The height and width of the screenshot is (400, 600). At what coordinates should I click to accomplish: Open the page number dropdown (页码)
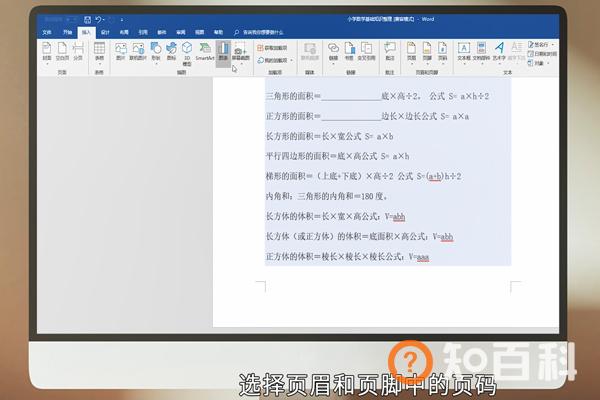coord(443,53)
